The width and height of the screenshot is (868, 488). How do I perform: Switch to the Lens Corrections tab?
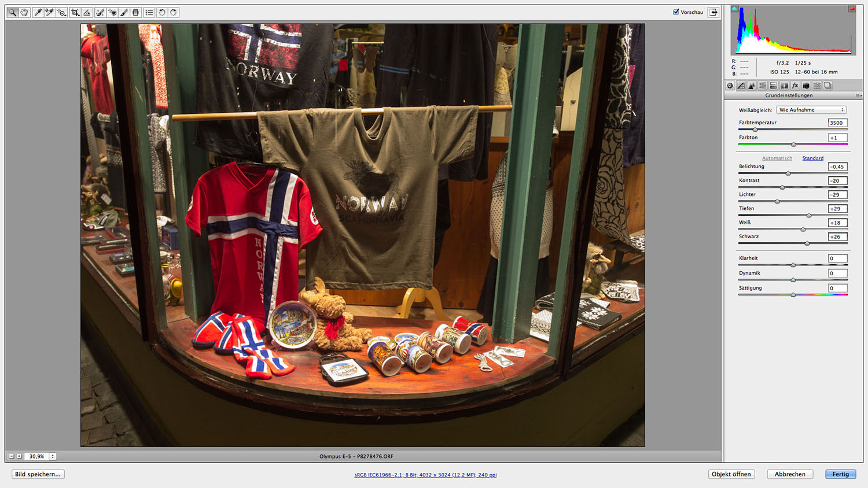(x=784, y=86)
